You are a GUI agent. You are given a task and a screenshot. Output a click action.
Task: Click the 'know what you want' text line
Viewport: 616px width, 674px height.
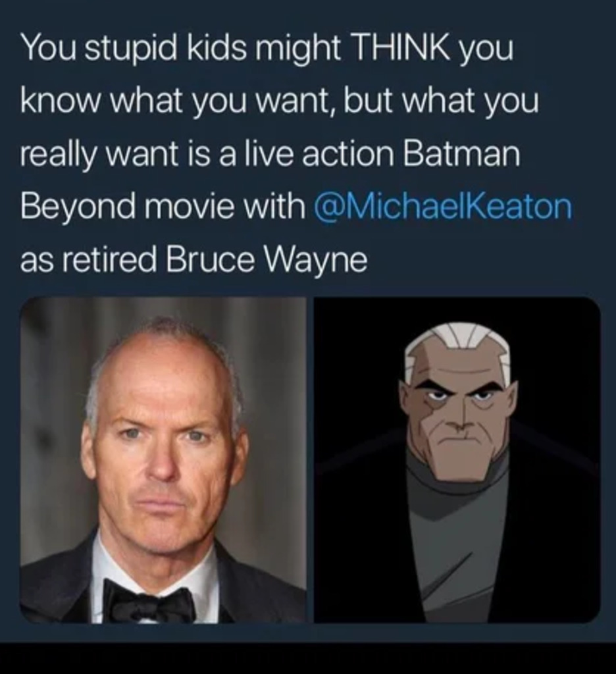click(280, 101)
